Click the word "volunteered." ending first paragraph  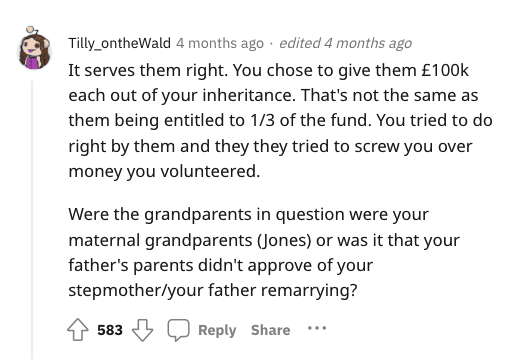point(210,171)
